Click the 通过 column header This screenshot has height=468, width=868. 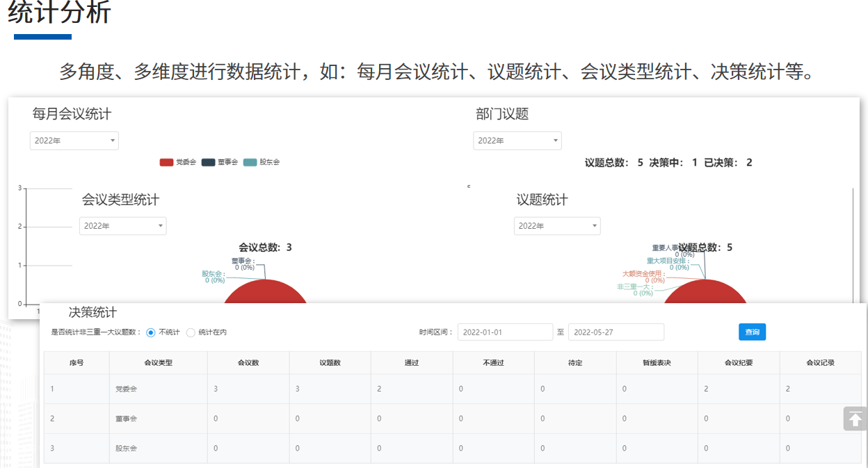click(412, 363)
